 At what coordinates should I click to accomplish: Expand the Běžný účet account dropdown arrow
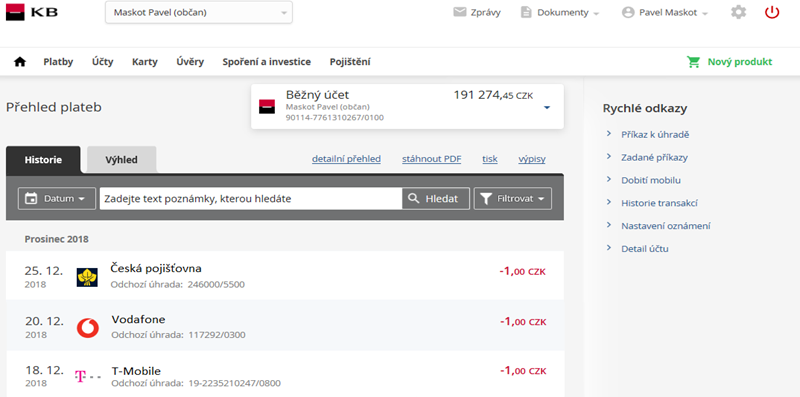547,108
